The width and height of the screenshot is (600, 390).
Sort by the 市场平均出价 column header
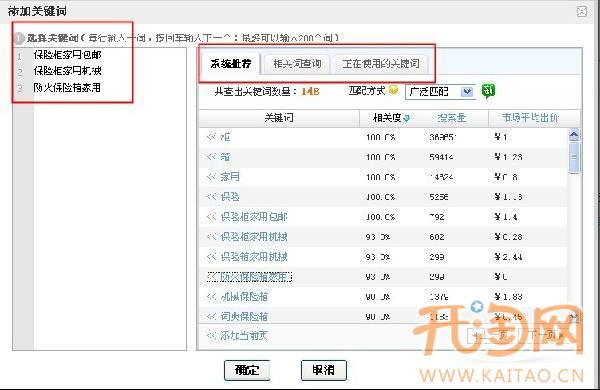(x=530, y=118)
